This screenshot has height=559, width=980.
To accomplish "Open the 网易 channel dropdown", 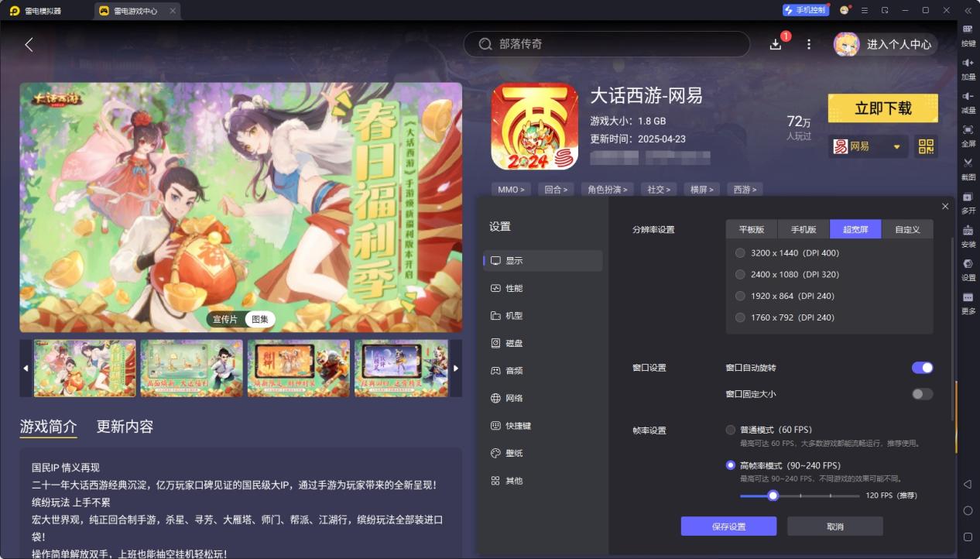I will (x=868, y=146).
